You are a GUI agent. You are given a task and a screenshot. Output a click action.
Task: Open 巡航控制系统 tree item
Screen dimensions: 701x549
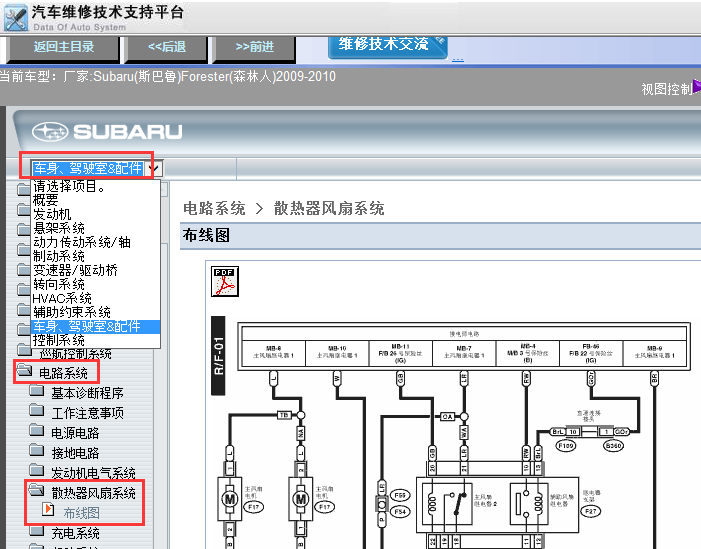[75, 355]
